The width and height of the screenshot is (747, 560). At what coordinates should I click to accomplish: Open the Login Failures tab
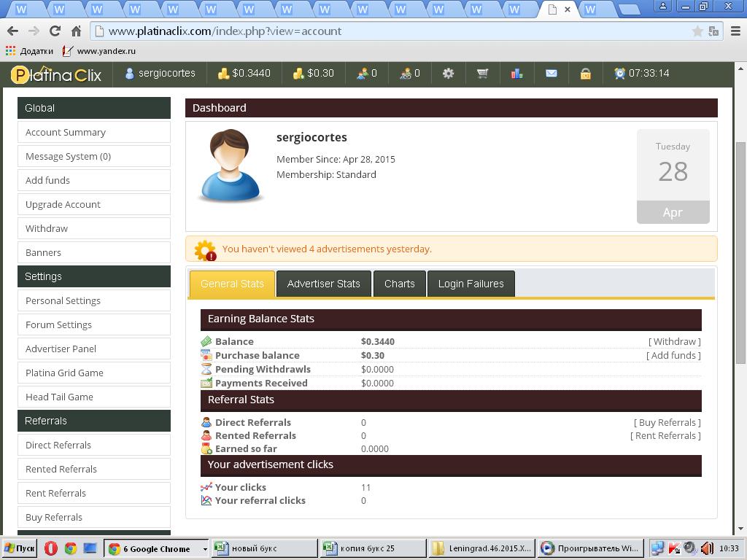click(471, 284)
